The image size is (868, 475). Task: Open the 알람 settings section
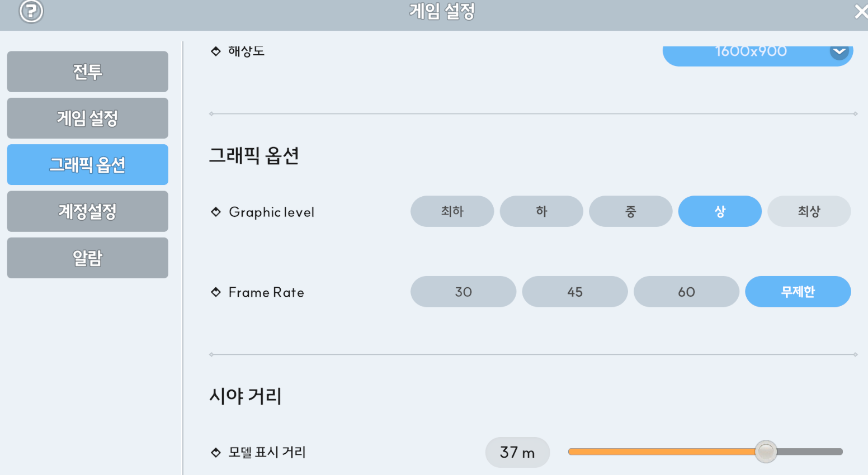pyautogui.click(x=88, y=258)
